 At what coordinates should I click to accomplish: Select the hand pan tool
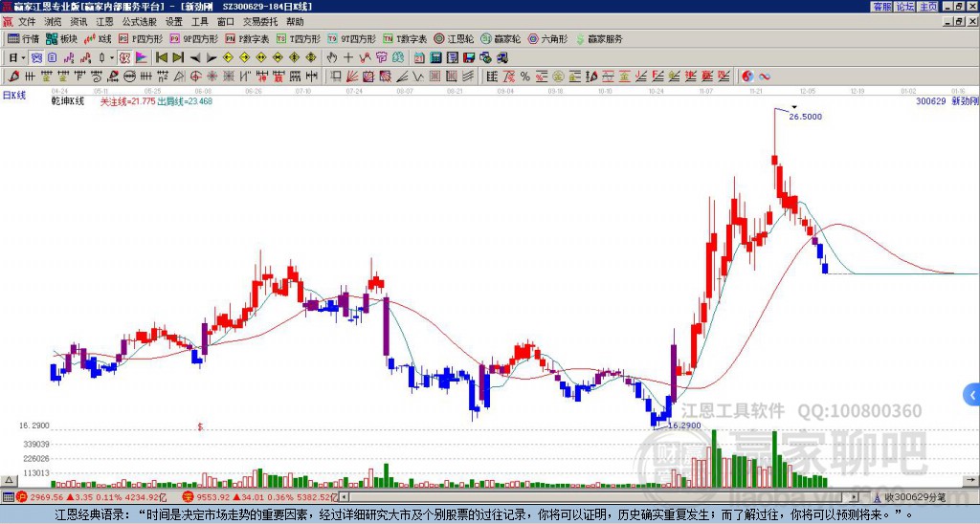[332, 57]
